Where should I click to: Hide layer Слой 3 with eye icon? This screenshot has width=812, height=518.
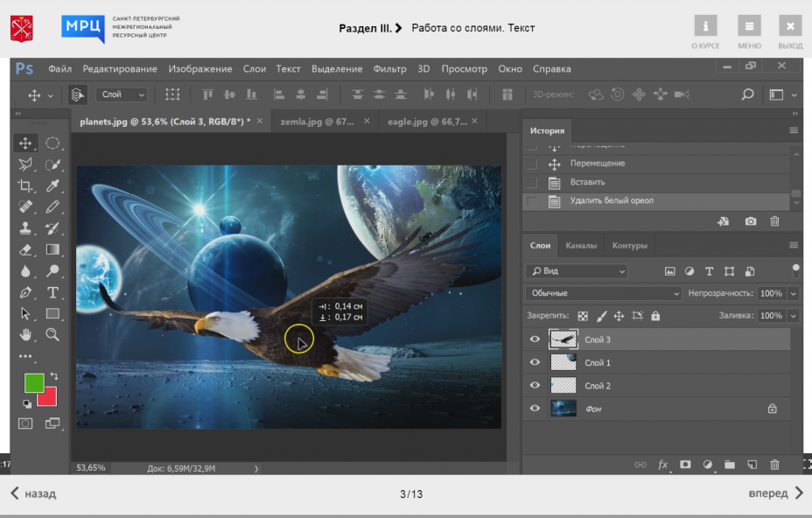click(x=535, y=339)
